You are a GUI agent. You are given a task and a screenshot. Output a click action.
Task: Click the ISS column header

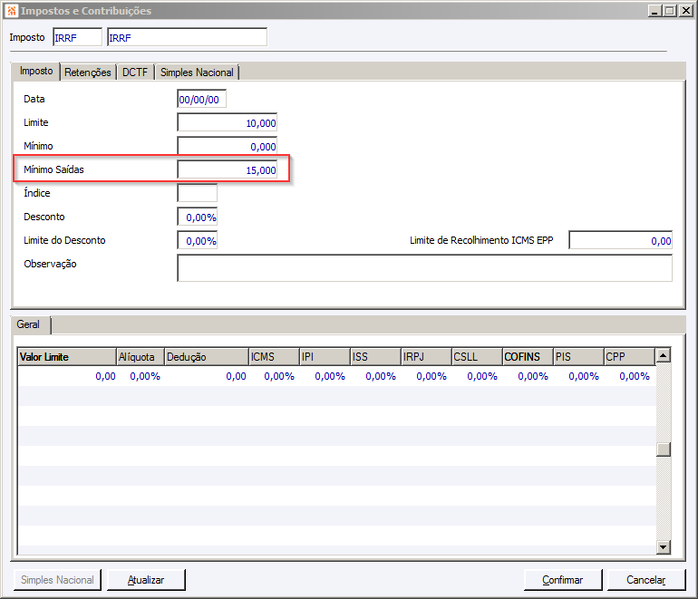(x=376, y=357)
